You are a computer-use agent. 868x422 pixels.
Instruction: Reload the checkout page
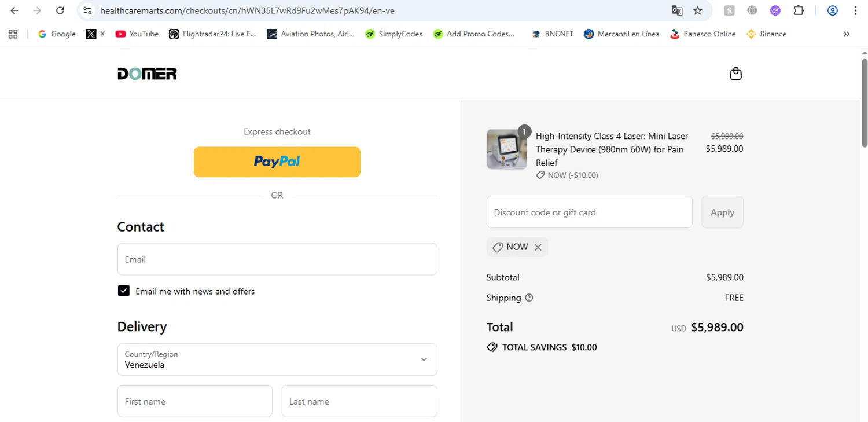(60, 10)
